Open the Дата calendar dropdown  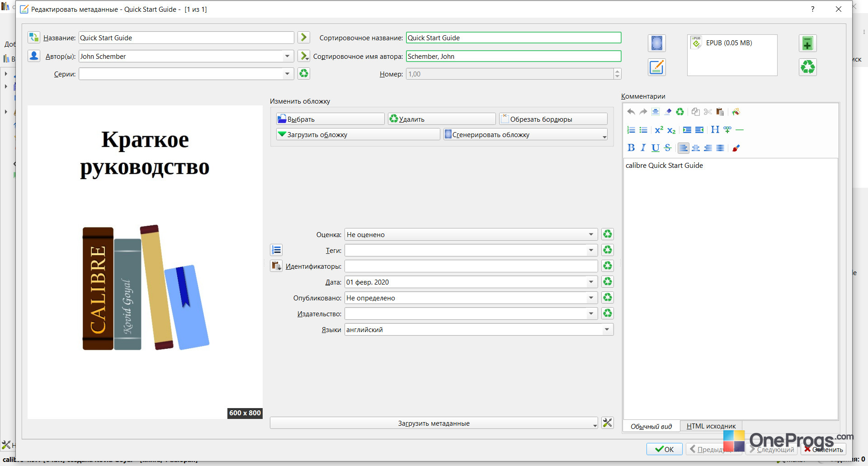coord(591,282)
